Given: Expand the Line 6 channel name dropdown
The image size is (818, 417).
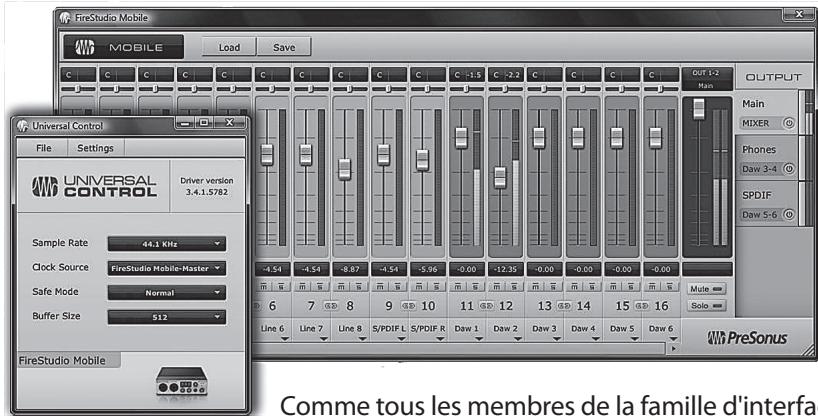Looking at the screenshot, I should [x=285, y=339].
